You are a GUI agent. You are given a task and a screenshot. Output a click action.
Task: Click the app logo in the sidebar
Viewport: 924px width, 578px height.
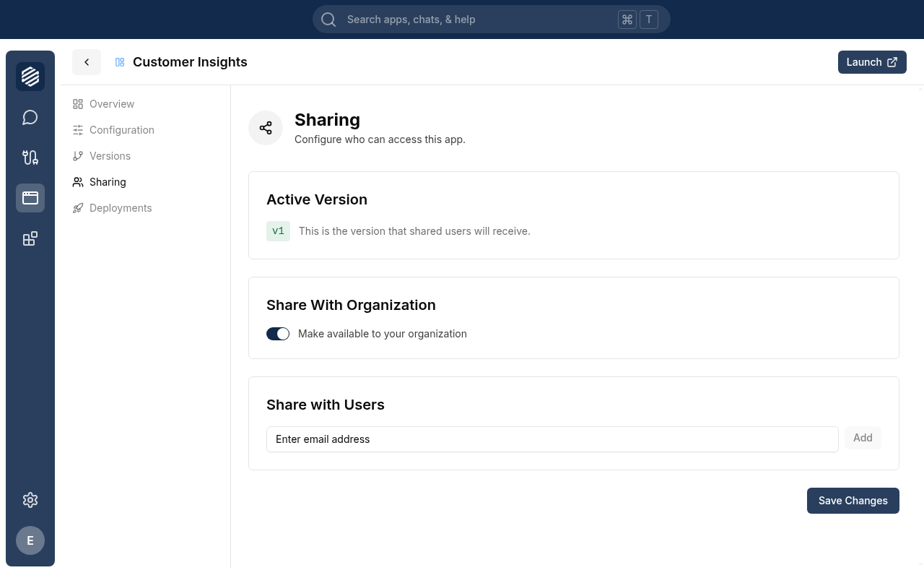tap(30, 77)
